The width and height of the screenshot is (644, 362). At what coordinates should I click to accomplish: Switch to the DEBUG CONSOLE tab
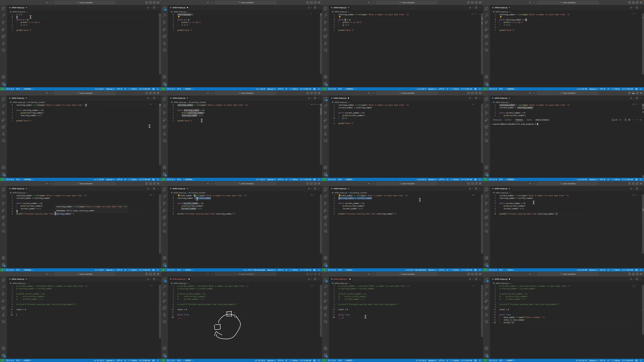(x=542, y=120)
